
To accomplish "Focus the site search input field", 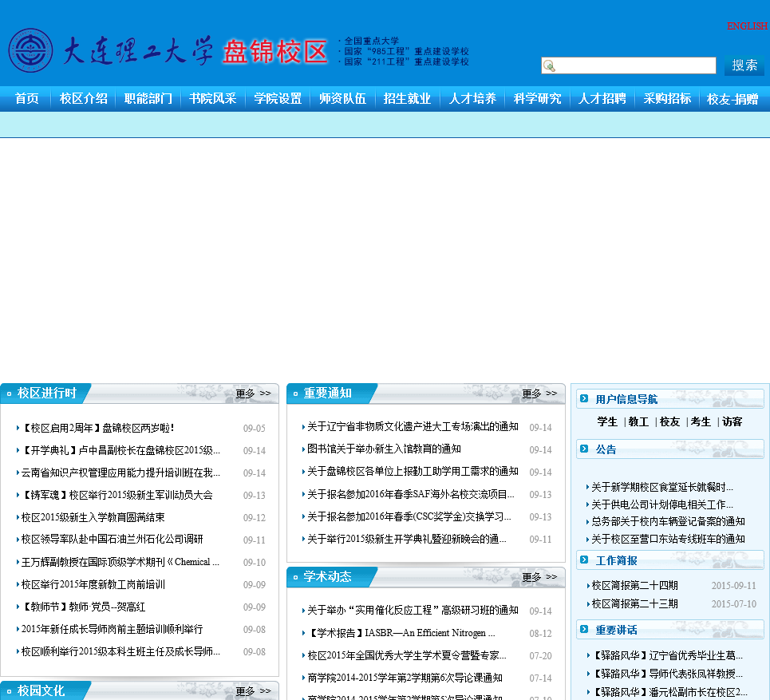I will point(629,65).
